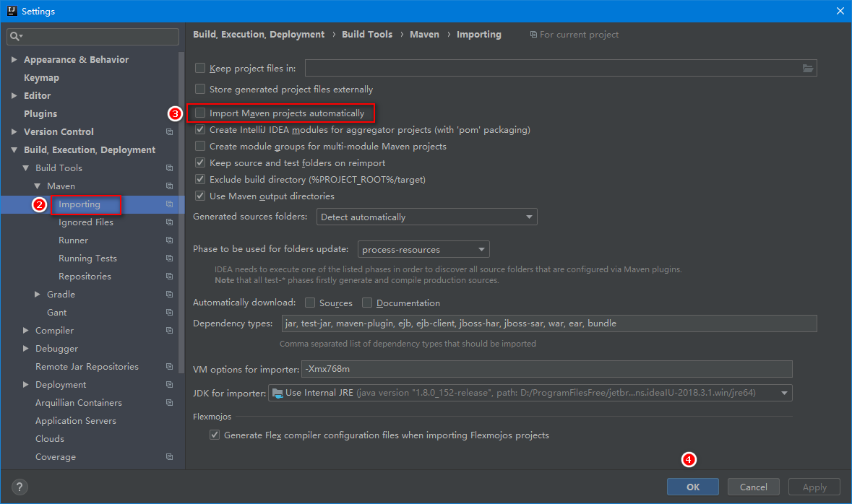Click the Dependency types text field

(x=549, y=323)
